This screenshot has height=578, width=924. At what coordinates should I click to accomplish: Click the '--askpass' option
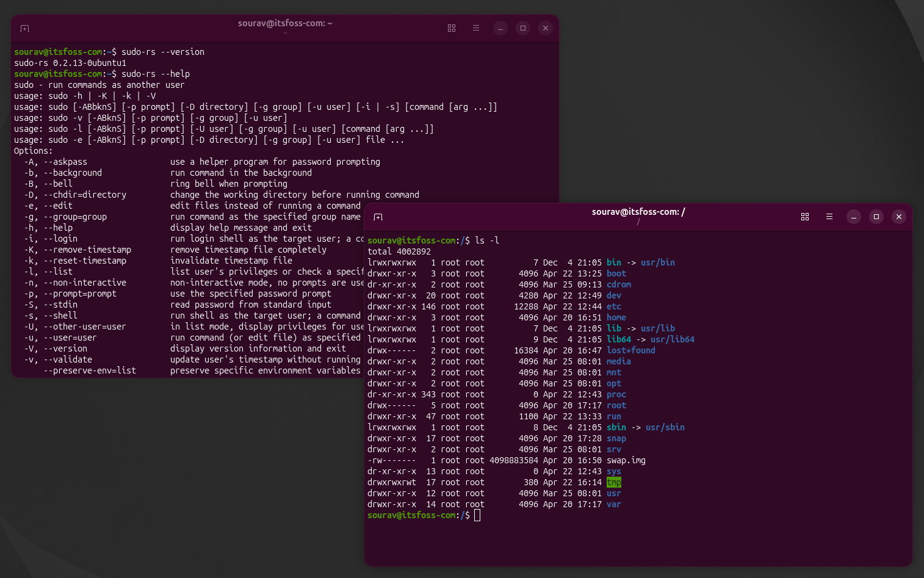(65, 162)
